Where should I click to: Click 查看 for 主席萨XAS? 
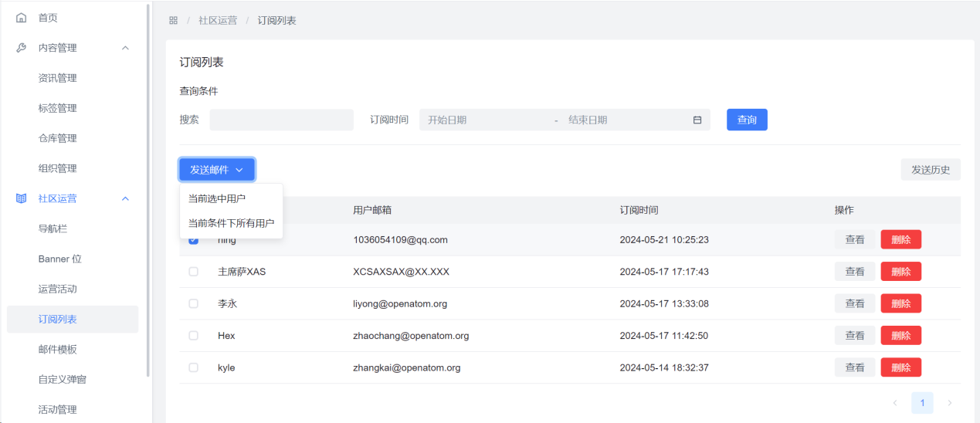pyautogui.click(x=855, y=272)
